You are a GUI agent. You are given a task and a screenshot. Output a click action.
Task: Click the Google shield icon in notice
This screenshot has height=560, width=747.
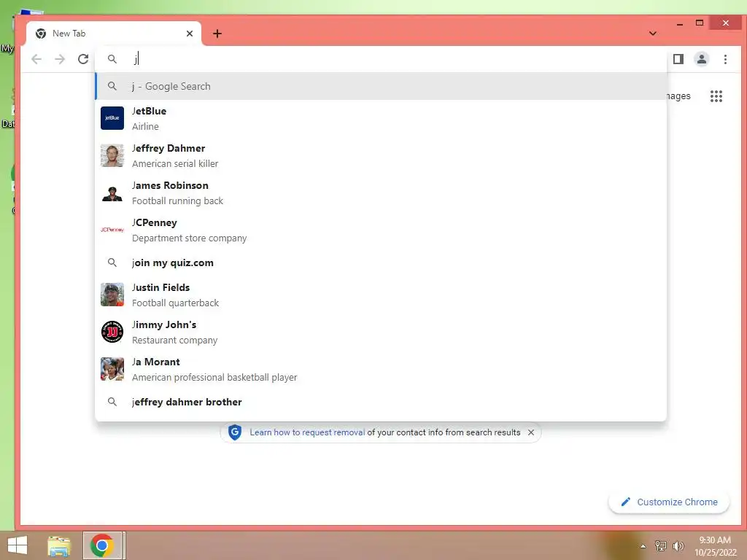[234, 432]
